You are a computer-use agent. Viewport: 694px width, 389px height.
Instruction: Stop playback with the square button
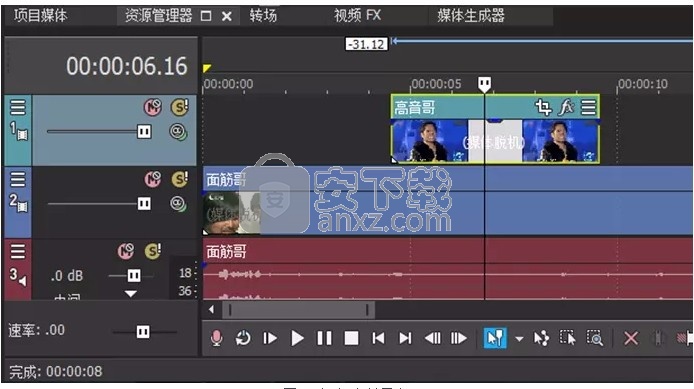tap(351, 339)
